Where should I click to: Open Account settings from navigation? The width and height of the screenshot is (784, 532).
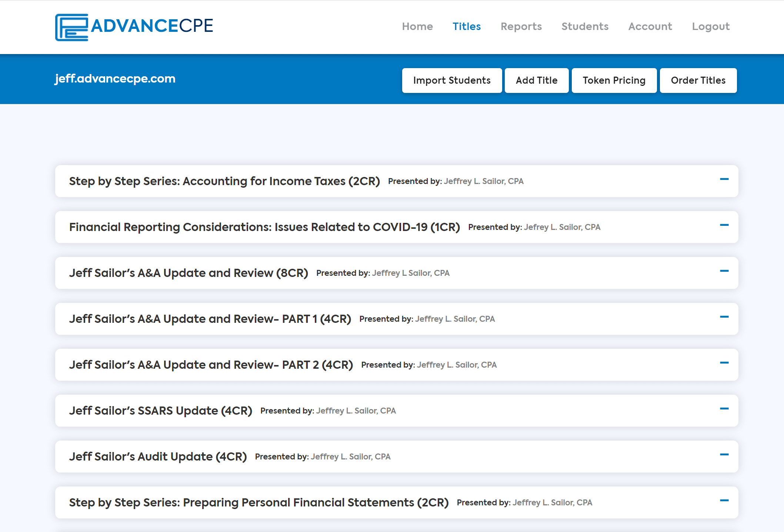[x=650, y=27]
